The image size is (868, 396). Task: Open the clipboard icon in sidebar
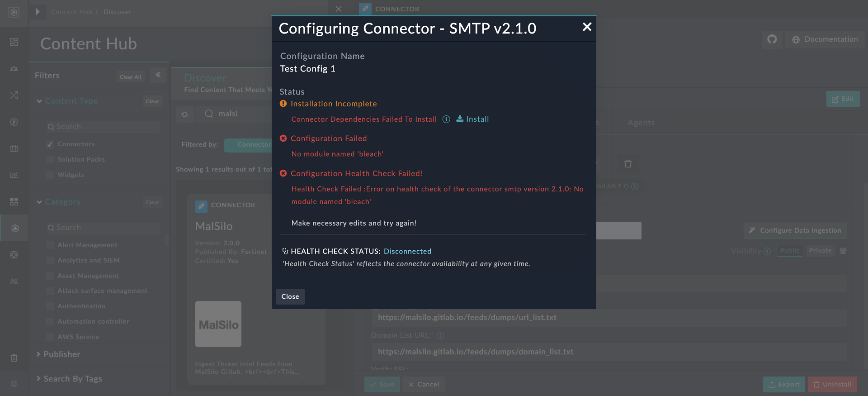point(14,358)
